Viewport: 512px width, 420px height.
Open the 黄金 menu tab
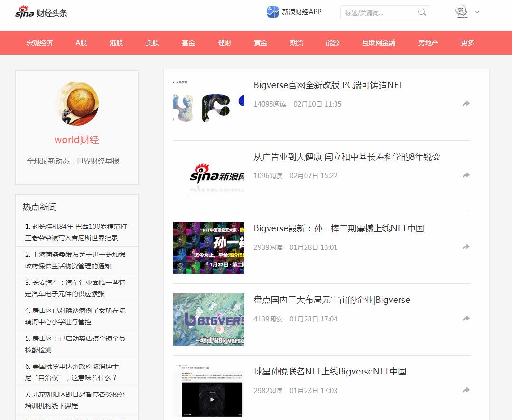261,43
